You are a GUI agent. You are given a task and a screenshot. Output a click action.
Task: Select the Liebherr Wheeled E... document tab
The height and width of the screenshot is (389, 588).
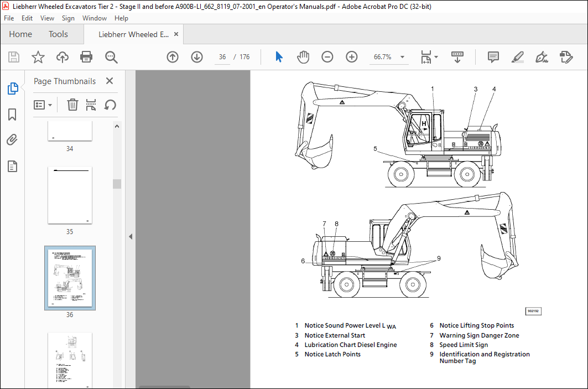coord(133,34)
